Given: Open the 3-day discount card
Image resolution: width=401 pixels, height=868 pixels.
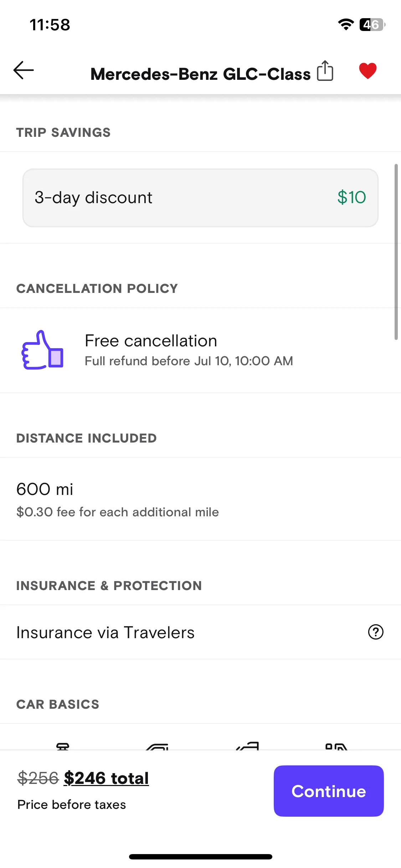Looking at the screenshot, I should tap(200, 198).
